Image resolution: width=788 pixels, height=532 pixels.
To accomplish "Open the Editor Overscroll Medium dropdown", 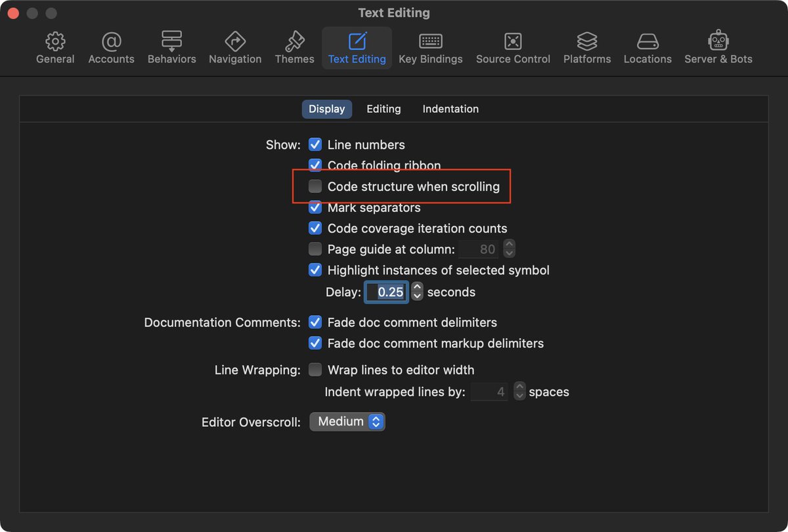I will 347,422.
